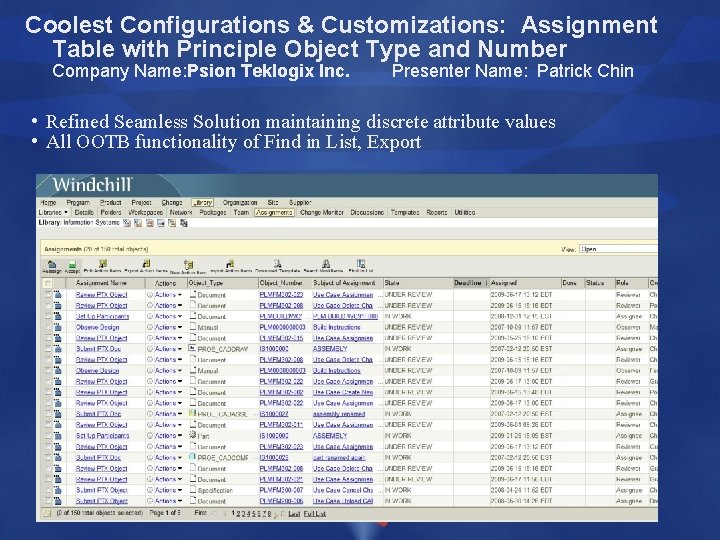Click the action circle icon in PROE_CADCOMP row
This screenshot has height=540, width=720.
coord(150,457)
